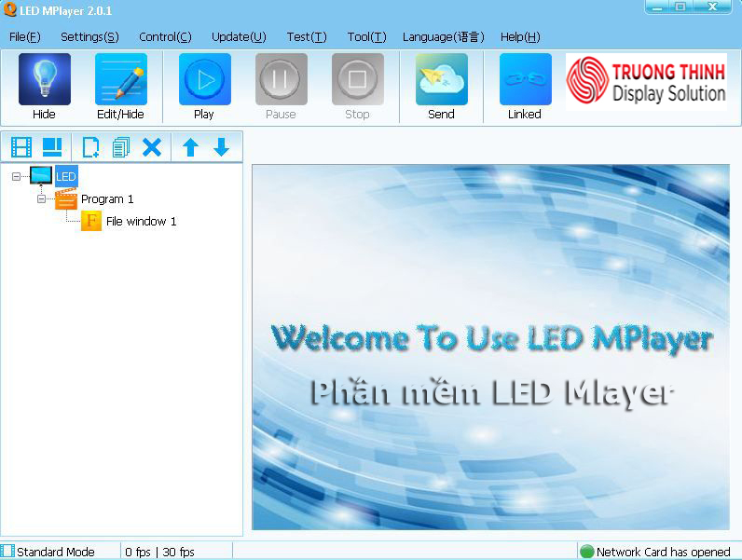
Task: Add new program film-strip icon
Action: coord(21,147)
